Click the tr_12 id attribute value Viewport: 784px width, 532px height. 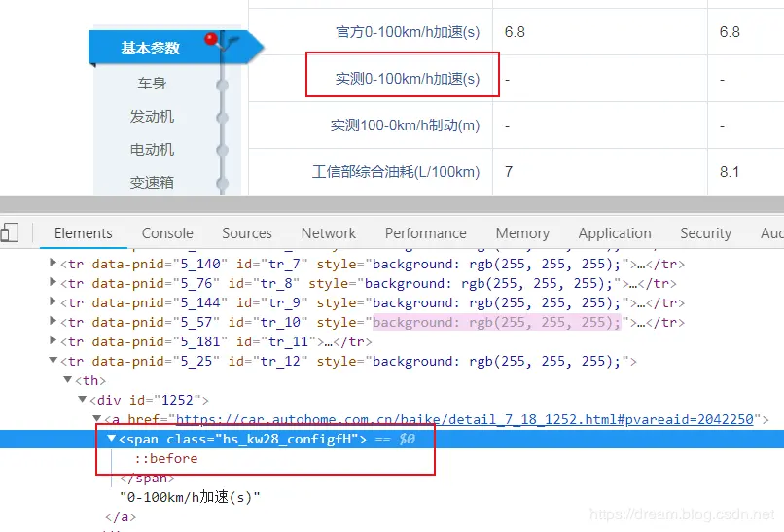280,362
